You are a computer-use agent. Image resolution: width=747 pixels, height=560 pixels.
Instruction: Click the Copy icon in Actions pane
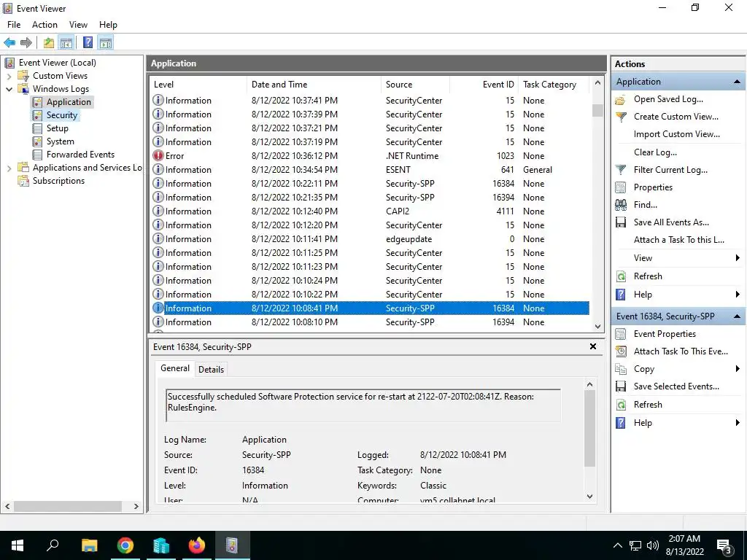click(x=620, y=369)
